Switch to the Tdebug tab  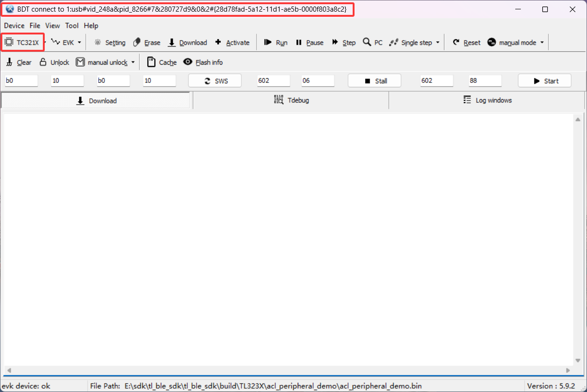pyautogui.click(x=291, y=100)
